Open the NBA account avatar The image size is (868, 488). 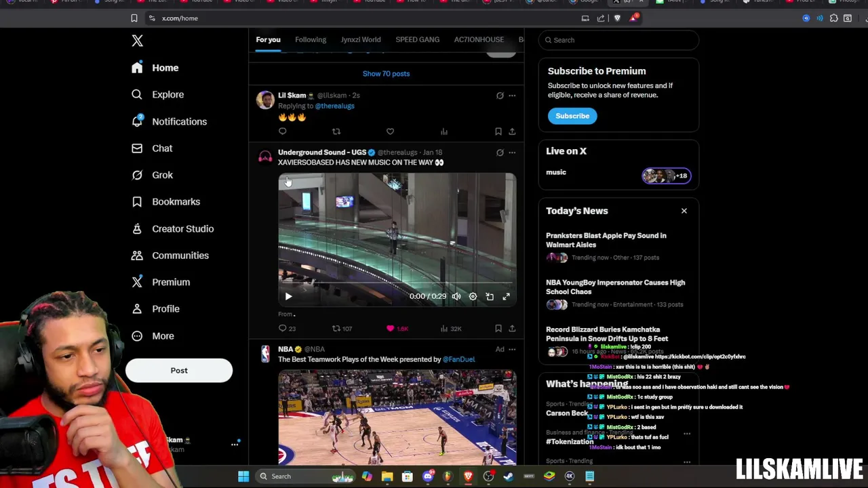(265, 354)
